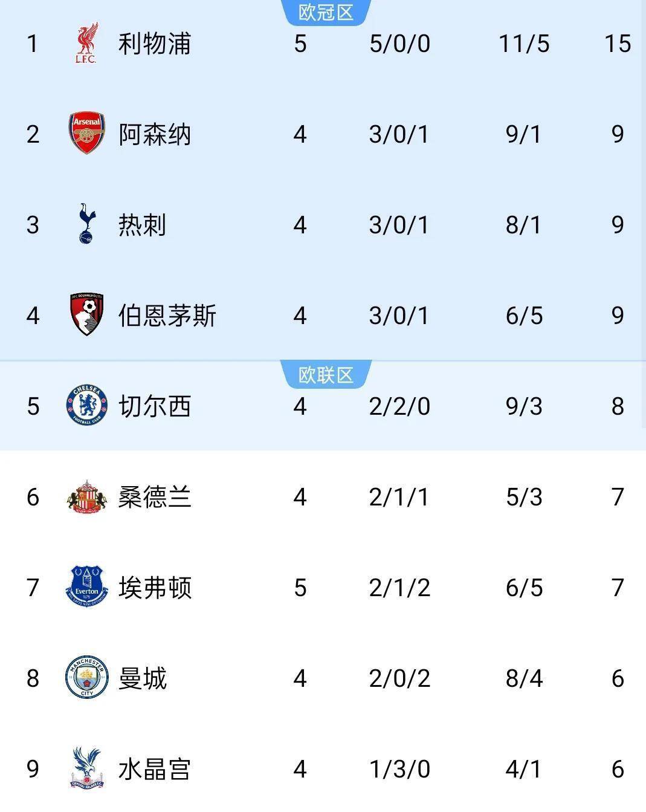Open the Manchester City crest
Screen dimensions: 646x812
point(87,678)
